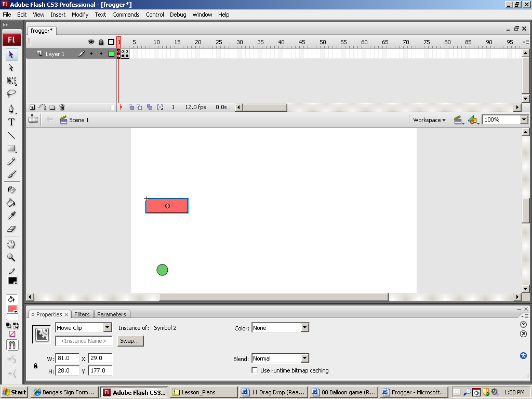Toggle show/hide all layers eye icon
This screenshot has height=399, width=532.
point(91,42)
